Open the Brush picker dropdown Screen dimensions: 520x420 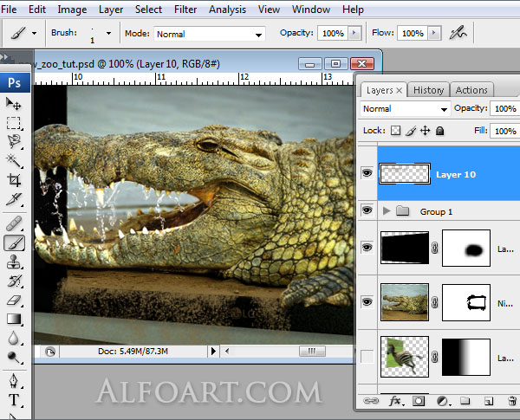coord(108,33)
